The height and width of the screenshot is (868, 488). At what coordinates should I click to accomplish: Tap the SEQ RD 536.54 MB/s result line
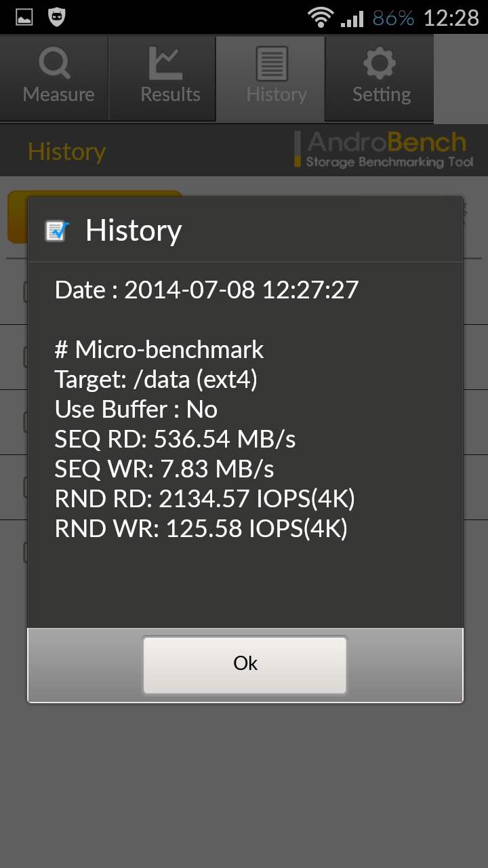click(x=175, y=439)
